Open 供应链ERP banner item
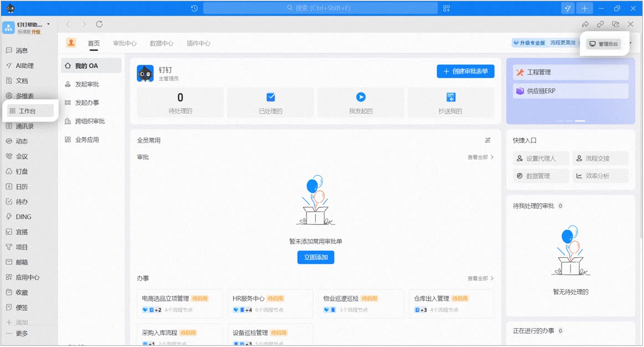The image size is (644, 347). point(570,91)
